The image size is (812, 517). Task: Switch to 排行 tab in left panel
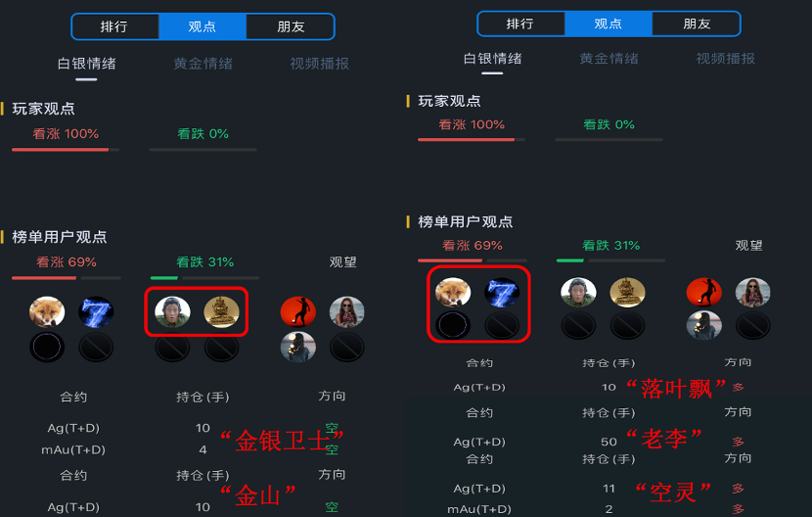click(x=114, y=26)
